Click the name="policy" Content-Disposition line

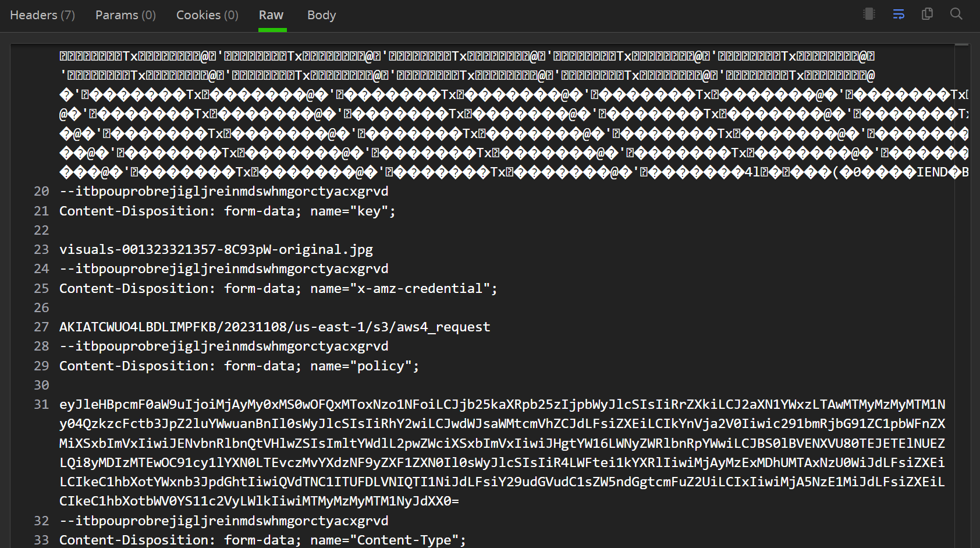(x=239, y=366)
